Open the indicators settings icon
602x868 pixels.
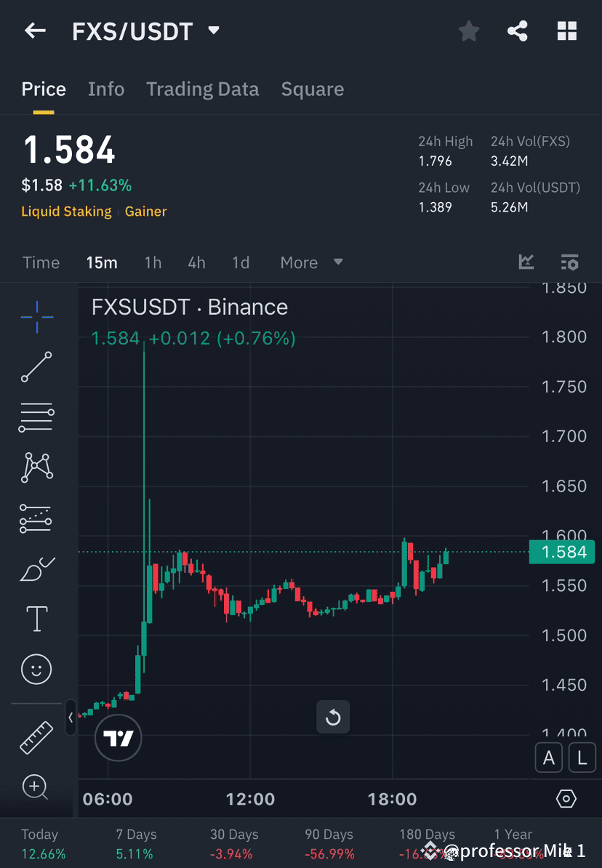tap(569, 262)
